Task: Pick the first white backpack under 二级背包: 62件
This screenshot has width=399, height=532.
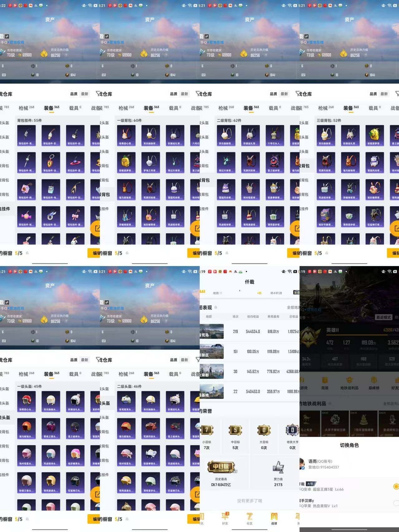Action: click(x=226, y=135)
